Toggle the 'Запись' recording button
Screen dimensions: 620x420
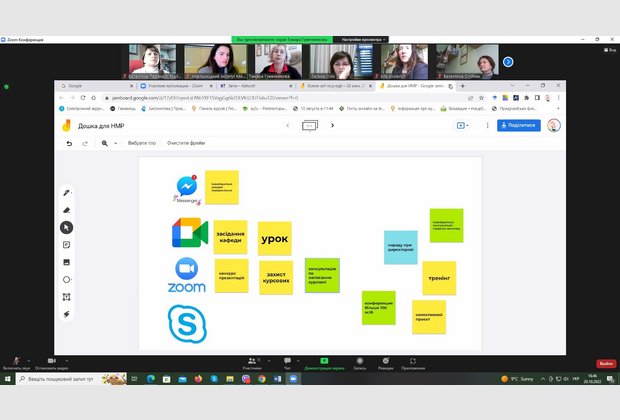pyautogui.click(x=359, y=362)
